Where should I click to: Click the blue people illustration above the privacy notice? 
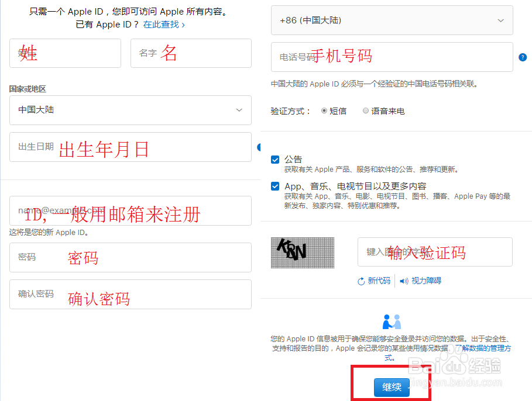click(391, 320)
